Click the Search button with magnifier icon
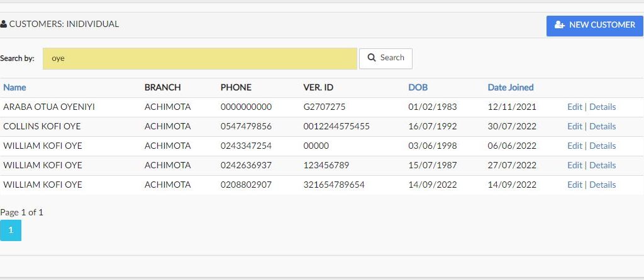The height and width of the screenshot is (280, 644). [386, 58]
